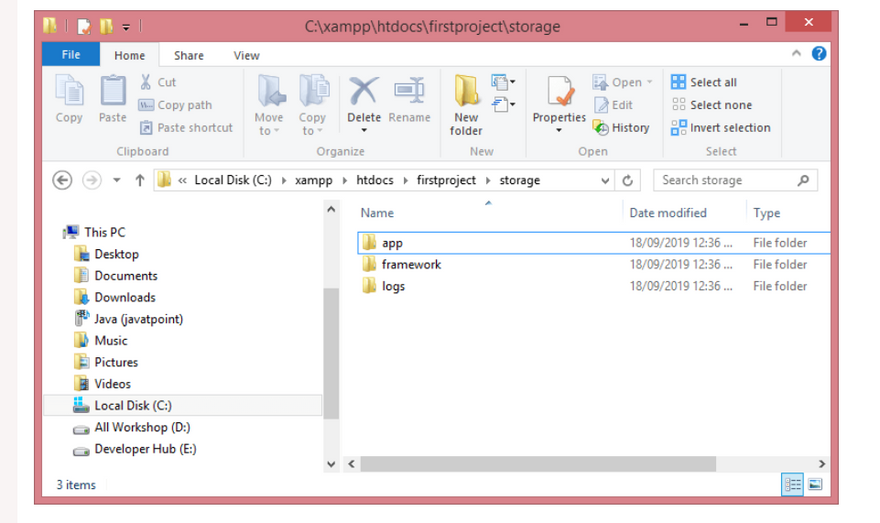880x523 pixels.
Task: Click the Rename icon in Organize group
Action: (x=409, y=98)
